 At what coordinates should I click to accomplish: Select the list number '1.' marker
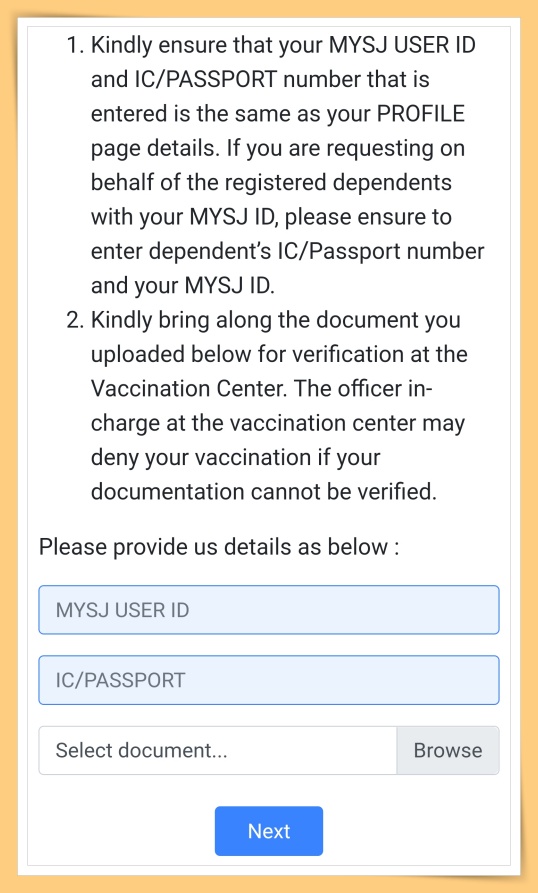(76, 44)
